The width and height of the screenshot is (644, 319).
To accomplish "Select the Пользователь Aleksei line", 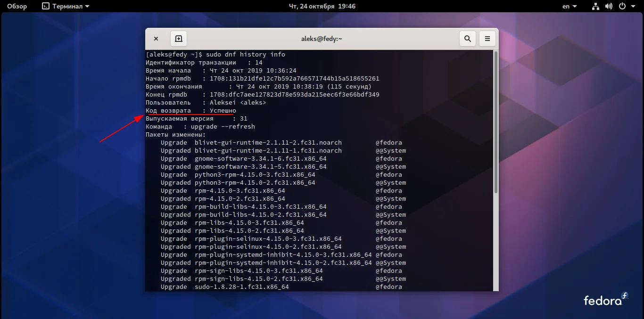I will [206, 102].
